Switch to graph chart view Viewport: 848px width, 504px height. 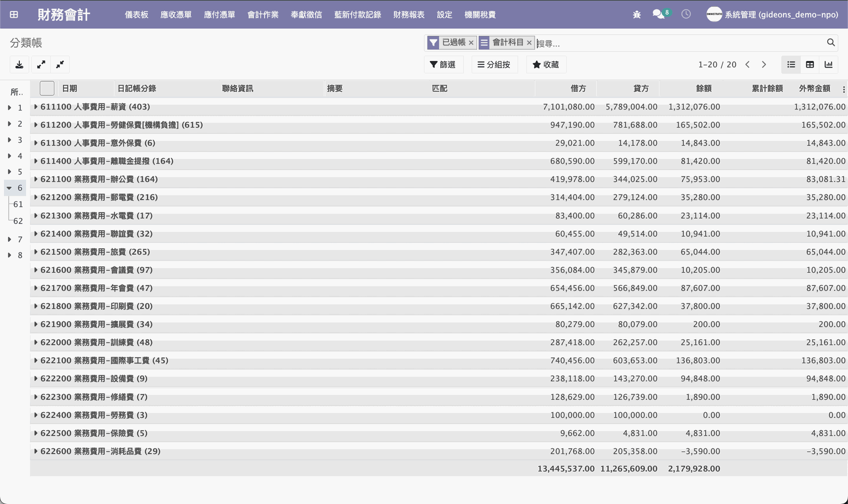pos(829,64)
